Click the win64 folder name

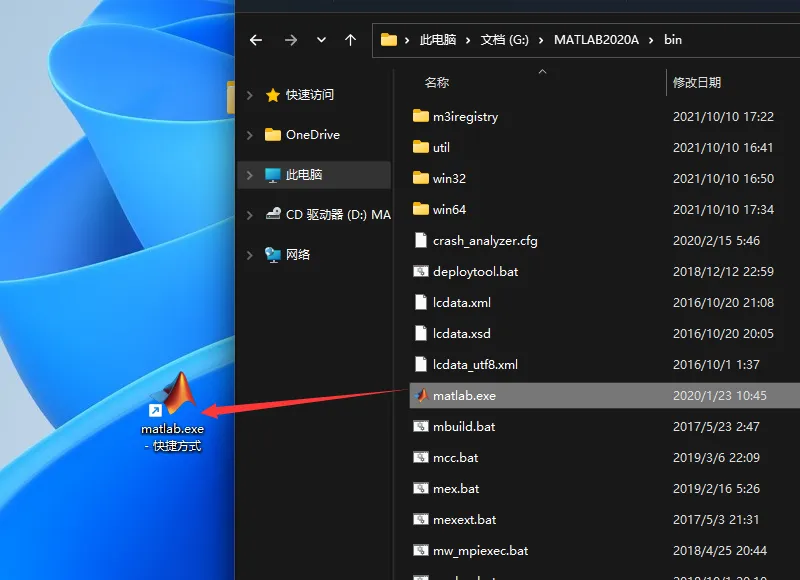click(x=449, y=210)
